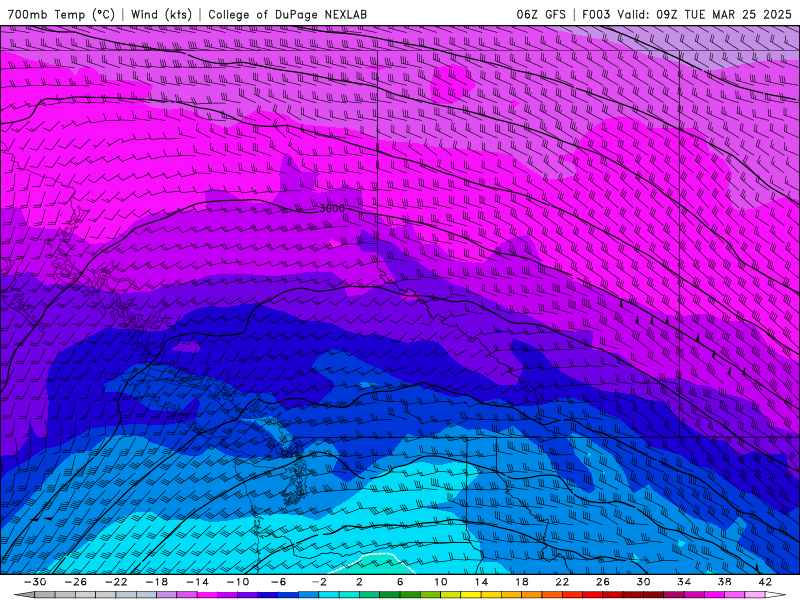Click the '06Z GFS' model run label

point(541,14)
